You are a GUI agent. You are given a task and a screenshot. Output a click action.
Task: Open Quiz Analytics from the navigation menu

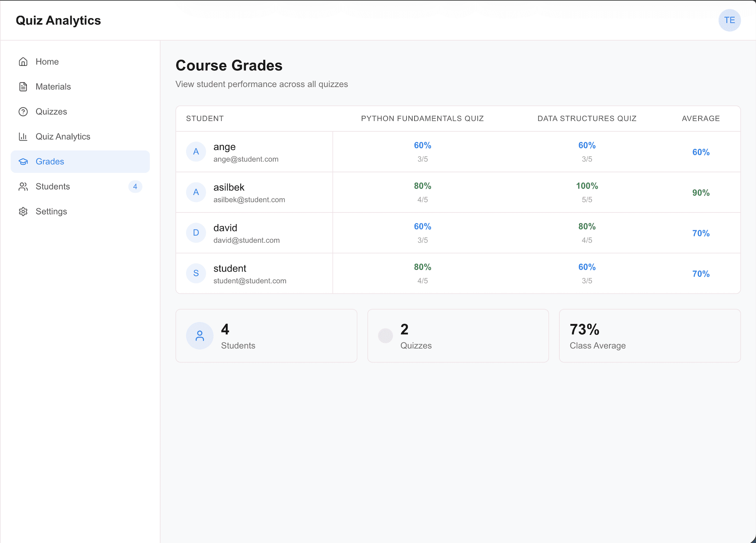63,136
